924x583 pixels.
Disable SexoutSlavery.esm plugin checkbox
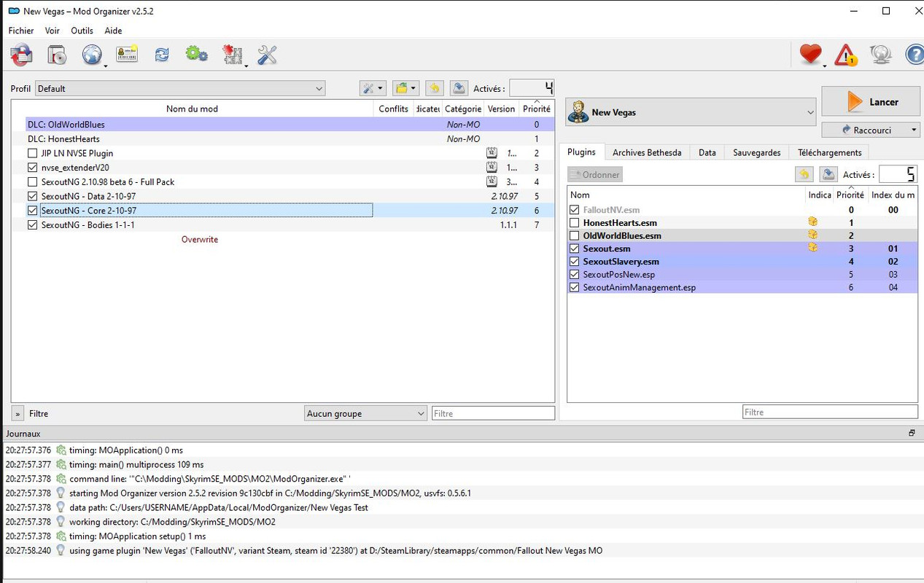(x=575, y=262)
